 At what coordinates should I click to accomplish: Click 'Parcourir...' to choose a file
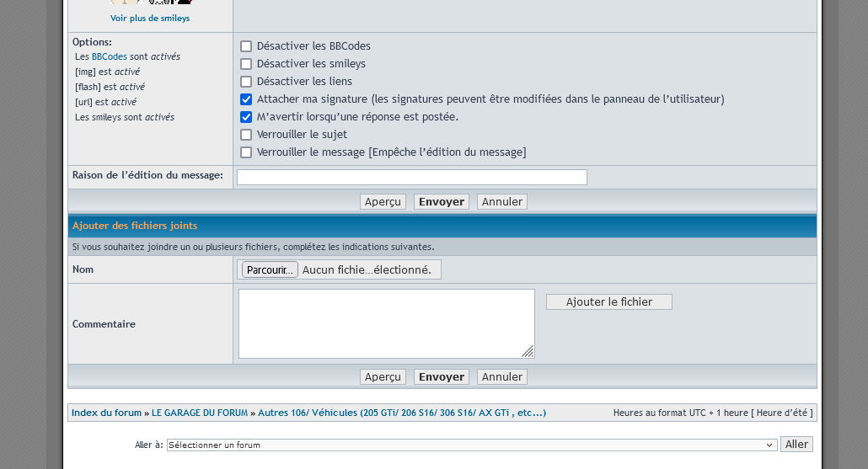(x=270, y=270)
